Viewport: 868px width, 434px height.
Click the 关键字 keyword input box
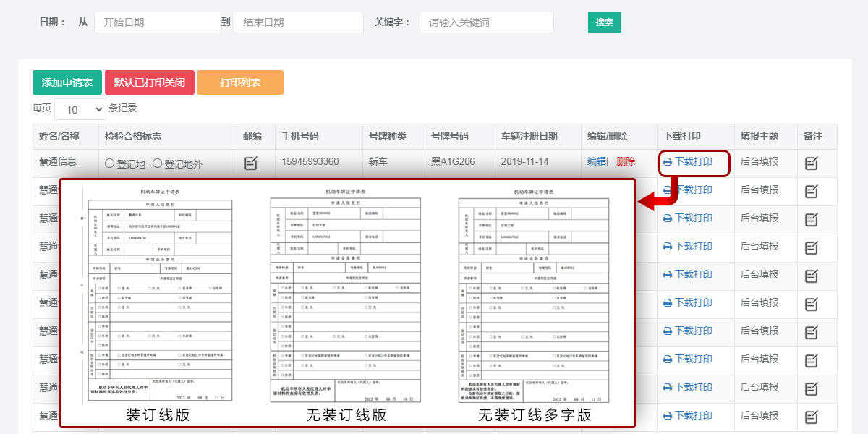(486, 22)
